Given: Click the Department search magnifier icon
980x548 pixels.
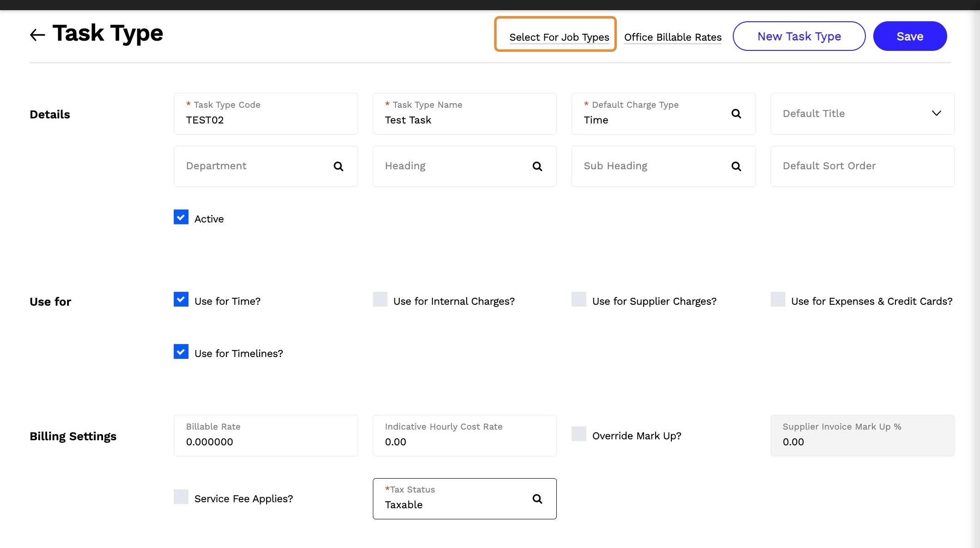Looking at the screenshot, I should pos(338,166).
